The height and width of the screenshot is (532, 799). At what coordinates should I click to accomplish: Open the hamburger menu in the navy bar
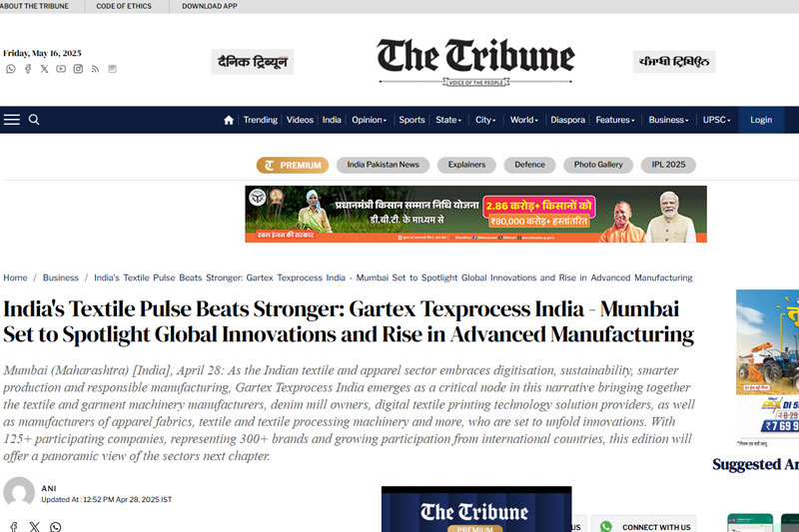click(x=12, y=120)
